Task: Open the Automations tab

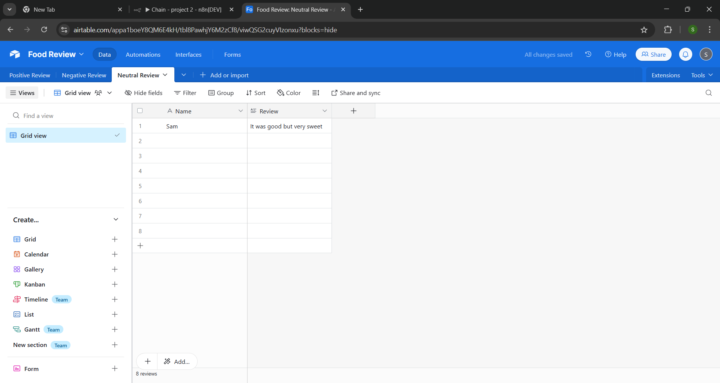Action: point(143,54)
